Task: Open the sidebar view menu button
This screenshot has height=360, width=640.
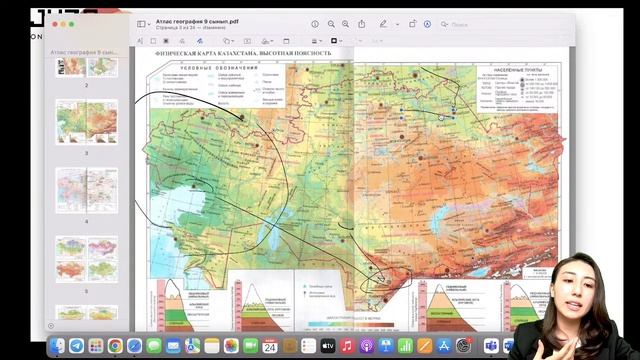Action: (141, 24)
